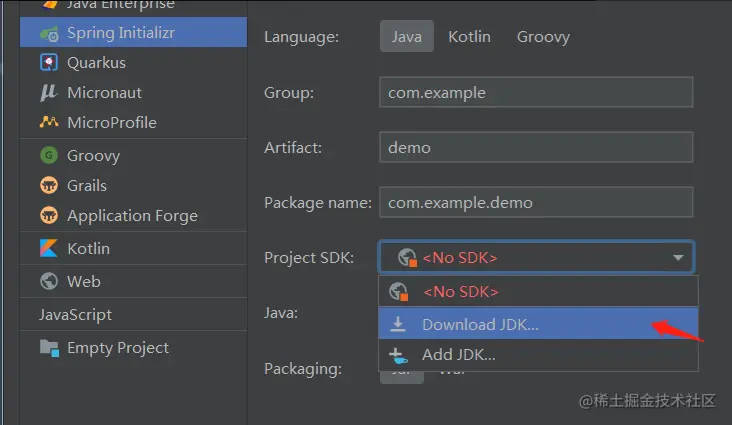Image resolution: width=732 pixels, height=425 pixels.
Task: Select Empty Project type
Action: pos(134,348)
